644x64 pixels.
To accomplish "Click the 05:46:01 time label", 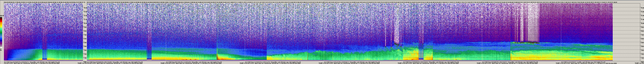I will (x=45, y=2).
